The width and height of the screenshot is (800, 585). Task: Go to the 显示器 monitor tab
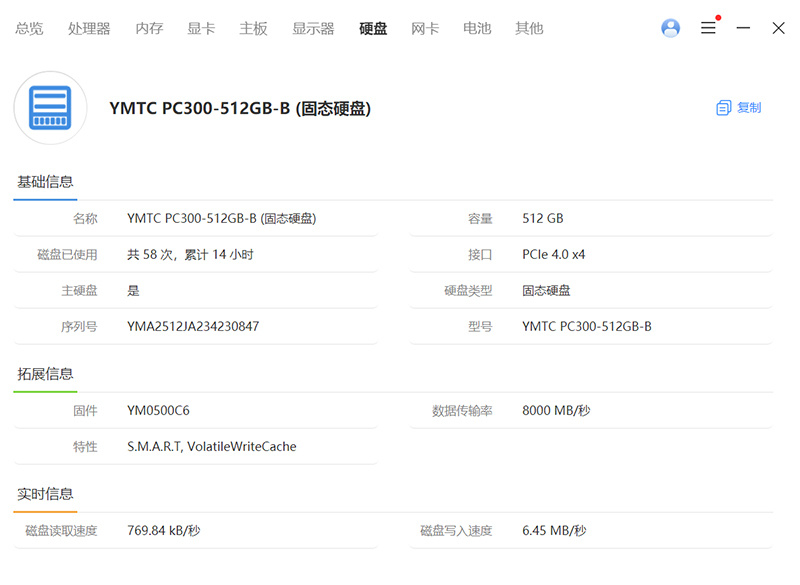313,28
